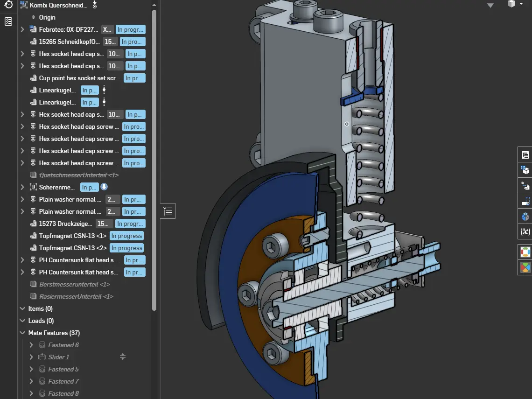Collapse the Loads (0) section
532x399 pixels.
point(22,321)
